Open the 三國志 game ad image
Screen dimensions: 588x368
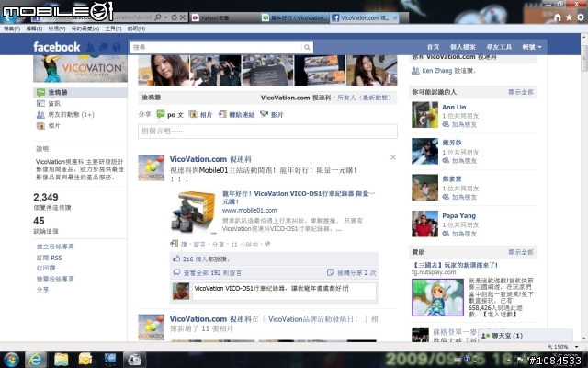(x=437, y=298)
